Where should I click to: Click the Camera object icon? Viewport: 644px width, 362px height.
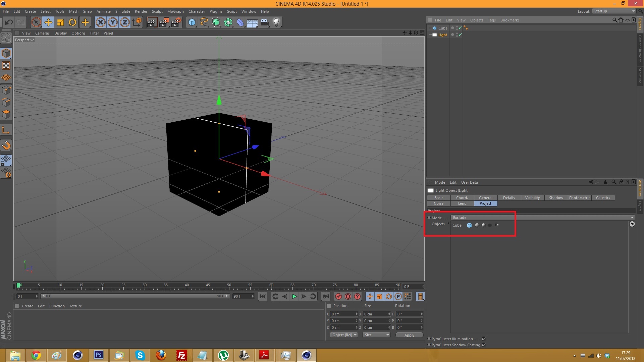264,22
